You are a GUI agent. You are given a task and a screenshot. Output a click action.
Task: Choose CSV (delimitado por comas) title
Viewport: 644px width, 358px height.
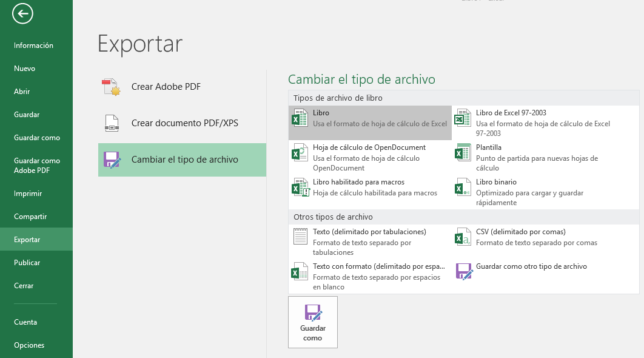click(x=521, y=232)
